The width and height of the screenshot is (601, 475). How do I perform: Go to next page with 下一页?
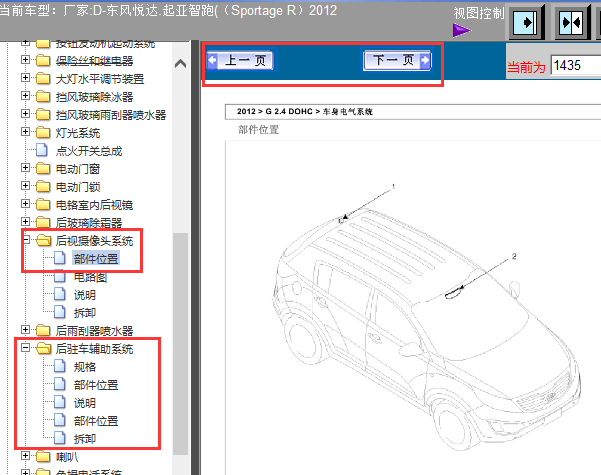397,61
